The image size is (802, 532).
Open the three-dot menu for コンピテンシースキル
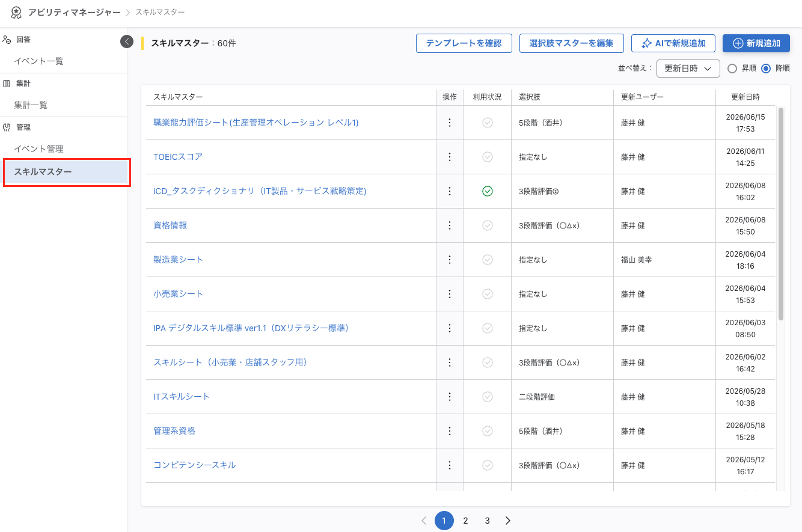tap(449, 465)
